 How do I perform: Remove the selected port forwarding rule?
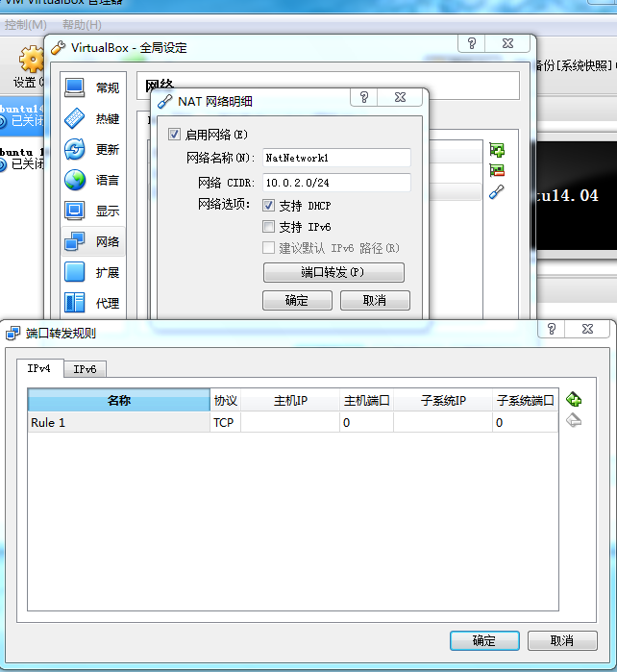pyautogui.click(x=574, y=420)
